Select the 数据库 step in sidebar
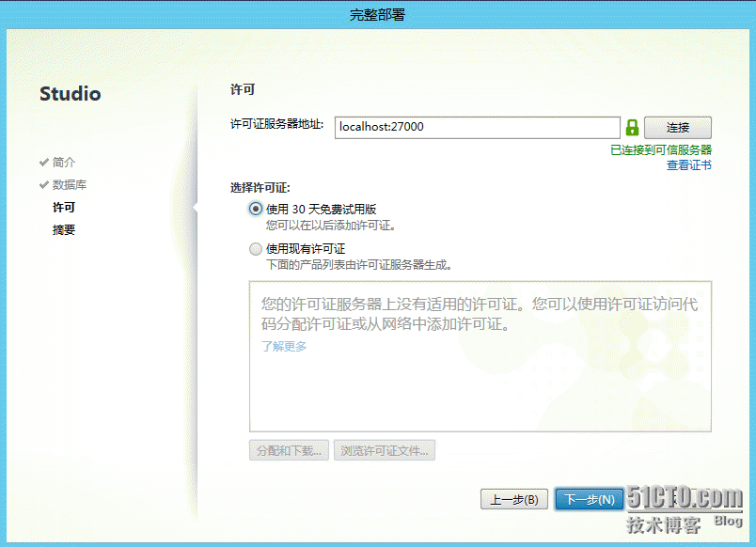Viewport: 756px width, 547px height. (70, 184)
